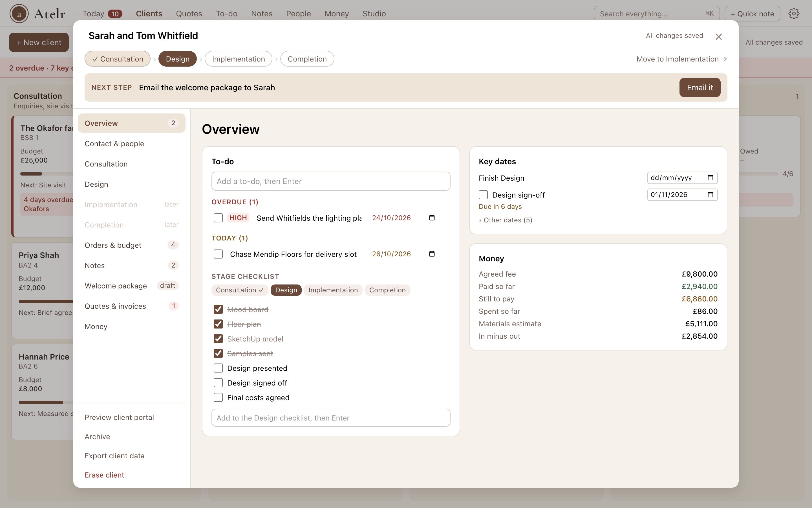Click the + New client button
Image resolution: width=812 pixels, height=508 pixels.
39,42
